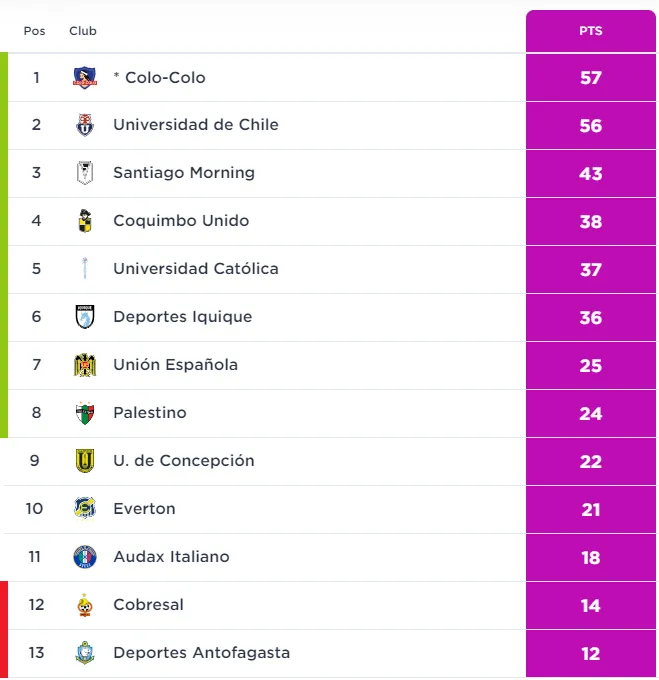This screenshot has width=659, height=680.
Task: Select the Club column header
Action: point(83,31)
